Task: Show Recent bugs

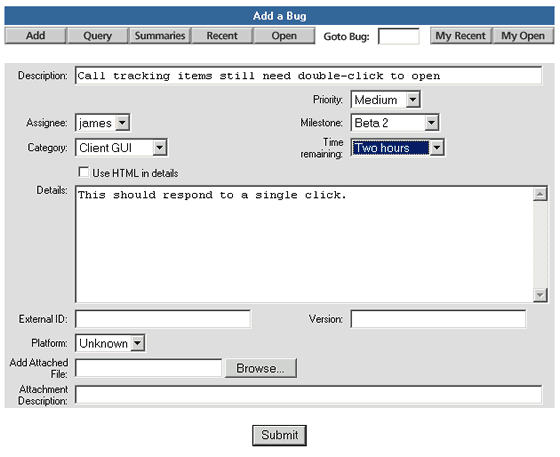Action: pos(222,36)
